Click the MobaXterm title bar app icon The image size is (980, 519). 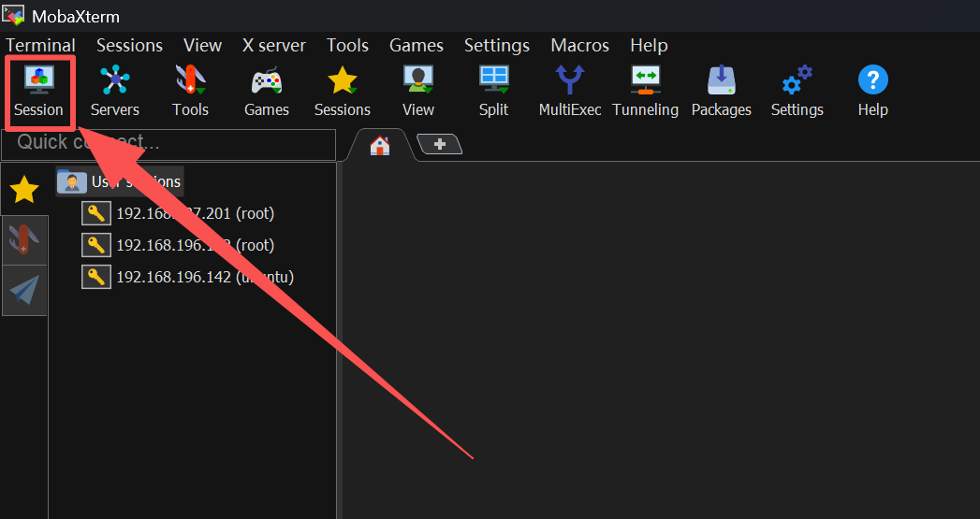(x=13, y=15)
